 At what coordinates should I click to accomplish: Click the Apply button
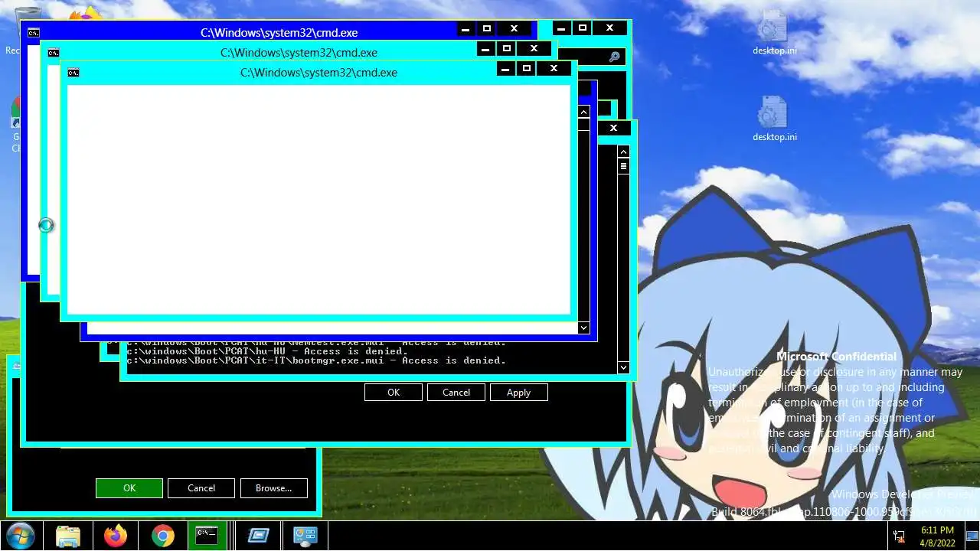(518, 393)
